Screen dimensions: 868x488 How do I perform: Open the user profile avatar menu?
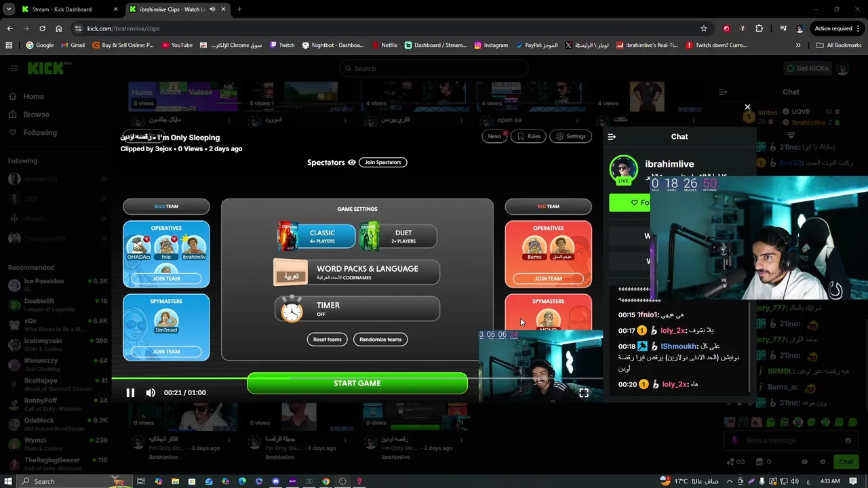(x=843, y=68)
